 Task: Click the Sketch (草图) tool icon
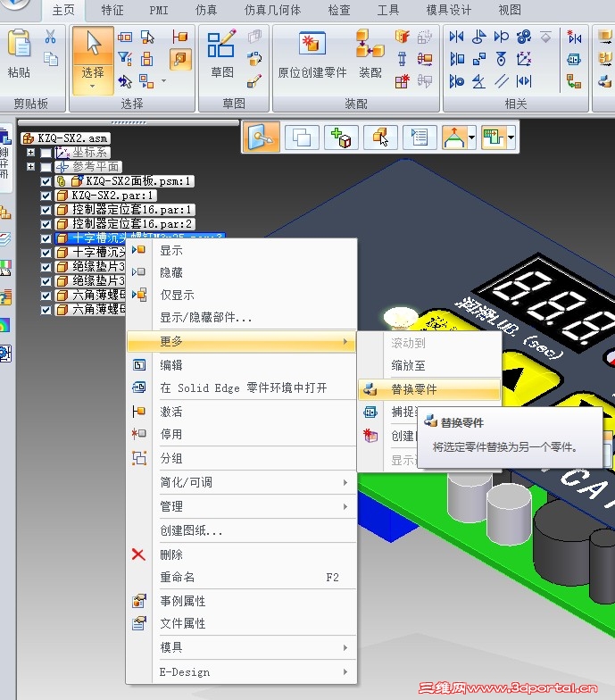[221, 44]
